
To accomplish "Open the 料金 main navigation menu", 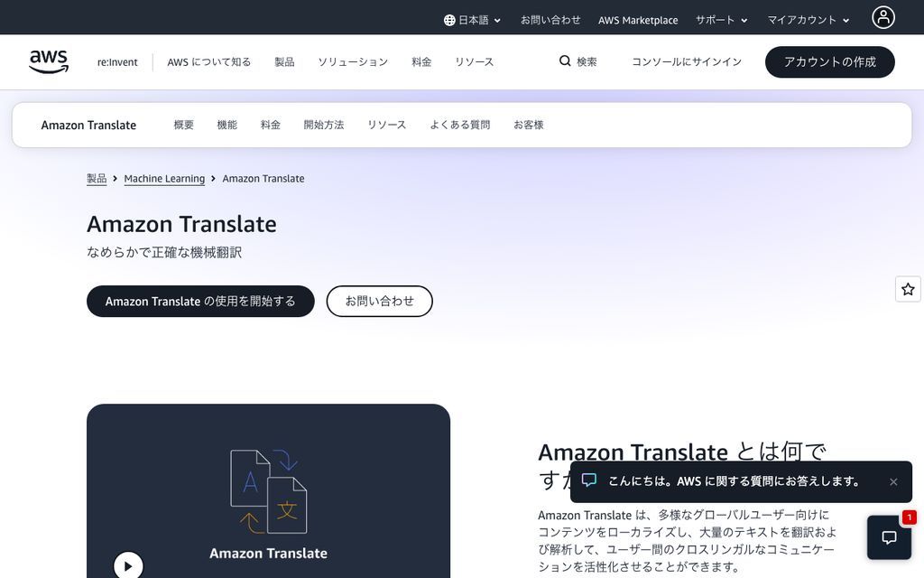I will point(421,62).
